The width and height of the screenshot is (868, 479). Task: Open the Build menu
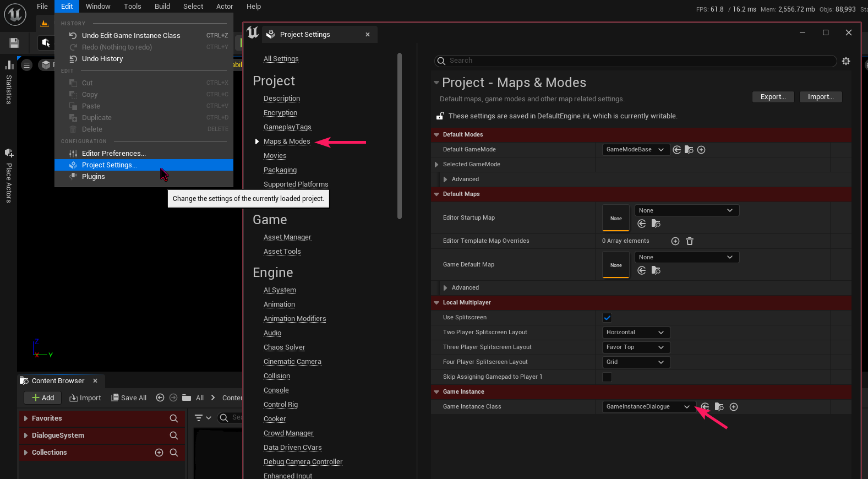pos(162,7)
